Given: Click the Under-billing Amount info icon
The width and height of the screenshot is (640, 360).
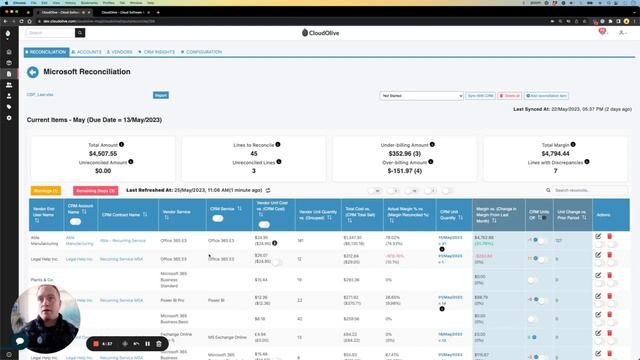Looking at the screenshot, I should click(432, 144).
